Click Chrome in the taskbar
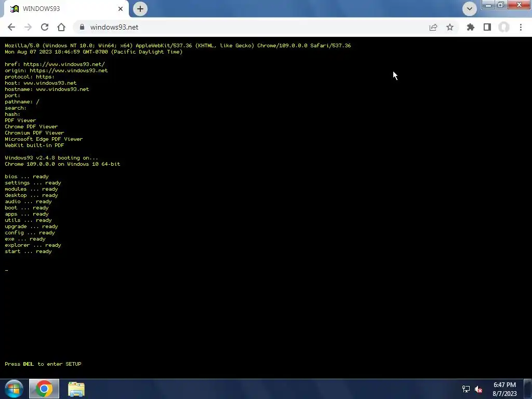532x399 pixels. (44, 389)
